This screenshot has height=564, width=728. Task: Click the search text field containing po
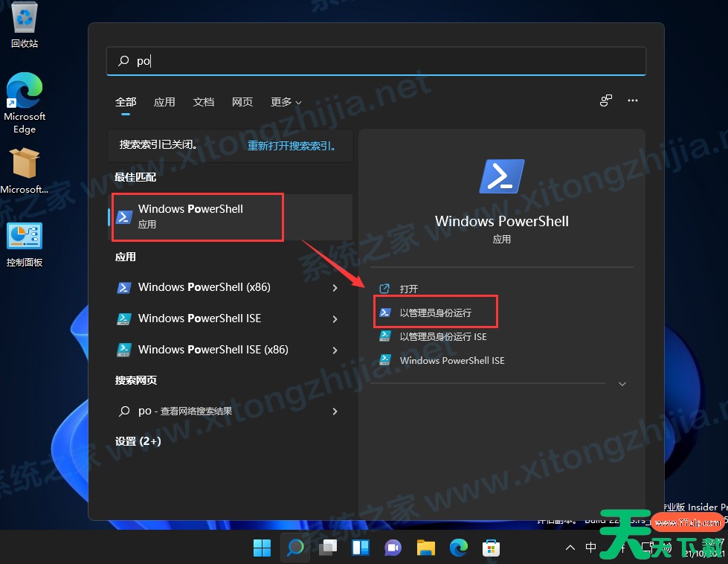pyautogui.click(x=376, y=61)
